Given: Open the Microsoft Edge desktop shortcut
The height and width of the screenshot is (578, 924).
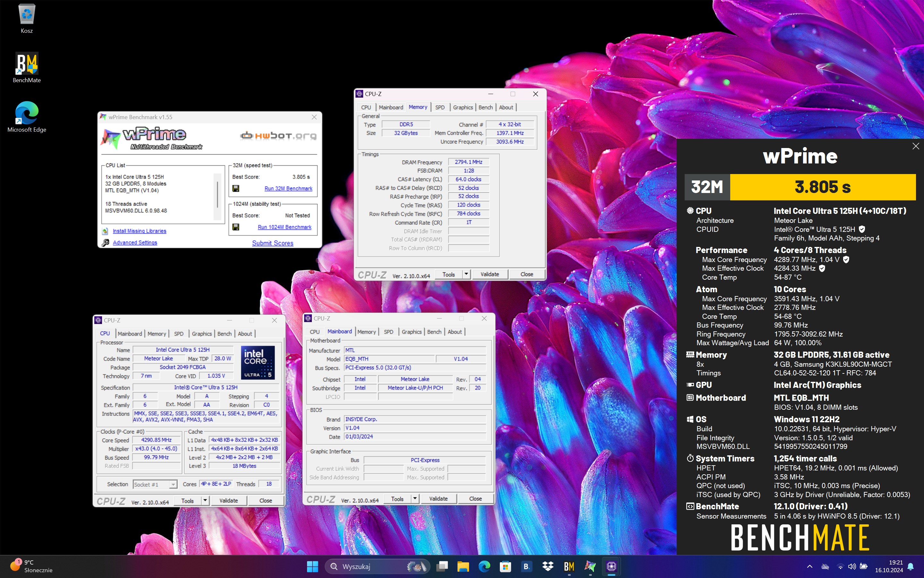Looking at the screenshot, I should 27,117.
